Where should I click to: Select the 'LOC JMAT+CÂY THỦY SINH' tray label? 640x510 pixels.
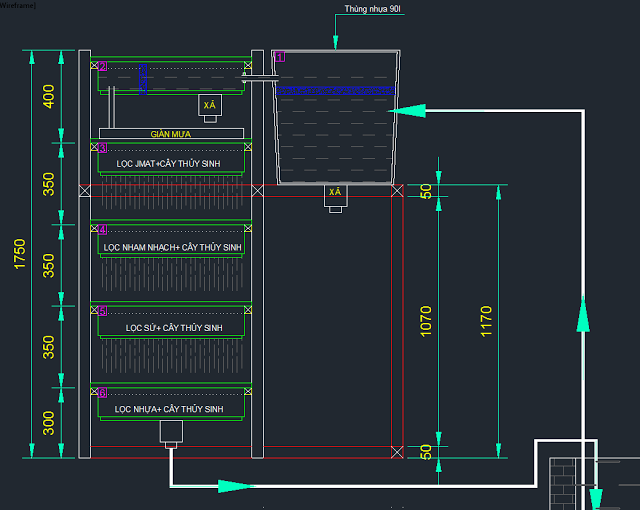[168, 163]
